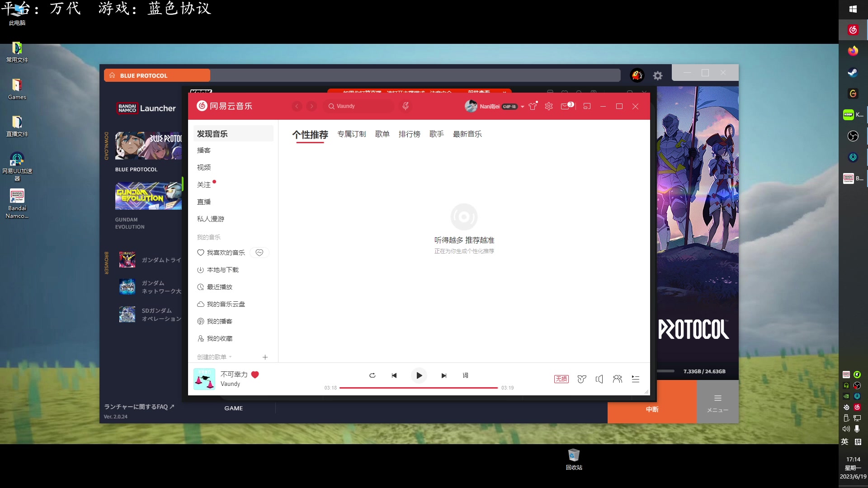Viewport: 868px width, 488px height.
Task: Open Steam from the taskbar
Action: (853, 72)
